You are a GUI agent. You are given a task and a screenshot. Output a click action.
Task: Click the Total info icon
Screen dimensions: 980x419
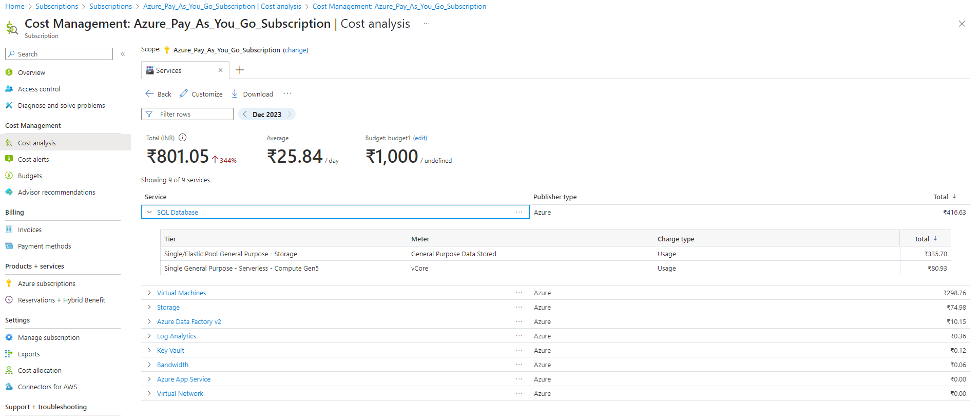click(182, 138)
